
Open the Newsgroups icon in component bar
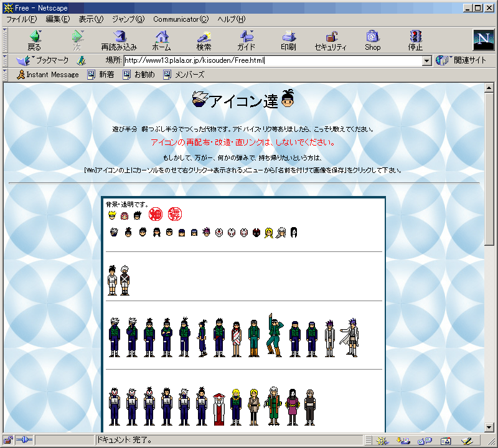pos(425,441)
